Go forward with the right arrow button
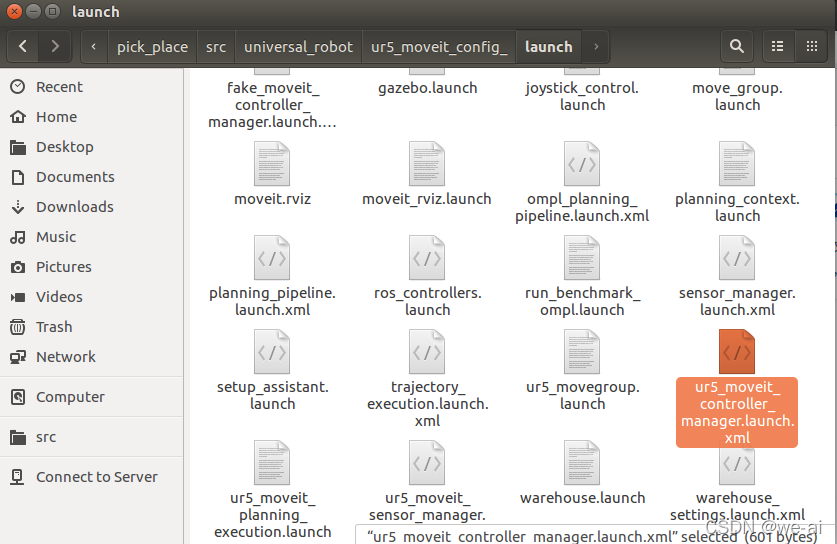The height and width of the screenshot is (544, 837). tap(54, 46)
